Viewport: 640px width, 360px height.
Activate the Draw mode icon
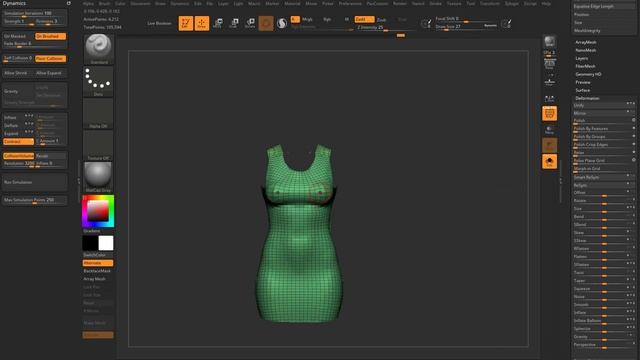202,23
